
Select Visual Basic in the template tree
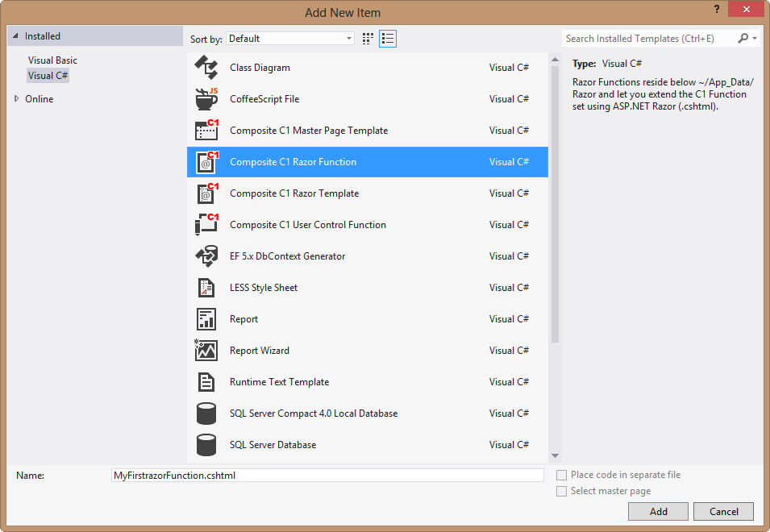coord(52,60)
